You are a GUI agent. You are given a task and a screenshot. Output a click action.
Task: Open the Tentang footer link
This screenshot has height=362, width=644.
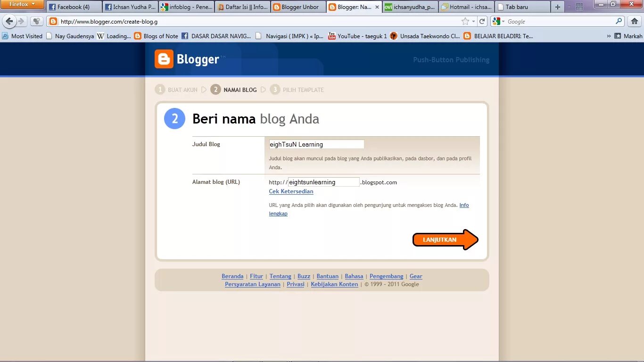pos(280,276)
